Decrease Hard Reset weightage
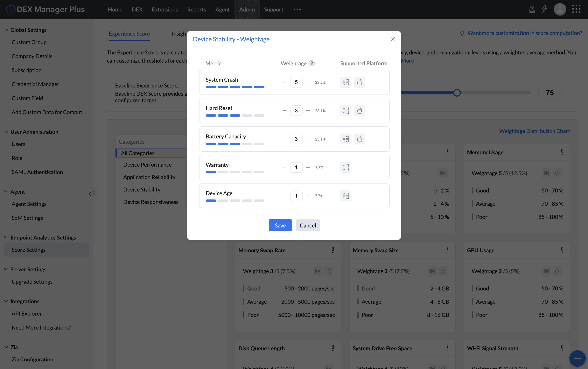This screenshot has height=369, width=588. 284,111
